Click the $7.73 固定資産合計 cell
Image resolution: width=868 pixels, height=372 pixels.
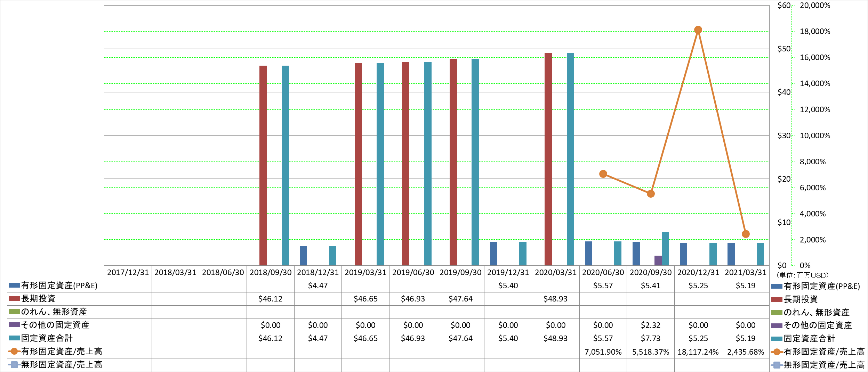coord(651,338)
